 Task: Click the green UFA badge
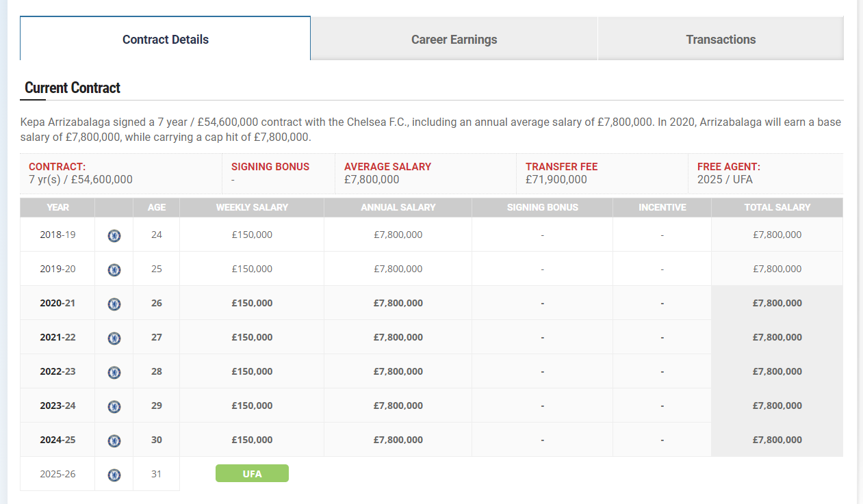[252, 473]
